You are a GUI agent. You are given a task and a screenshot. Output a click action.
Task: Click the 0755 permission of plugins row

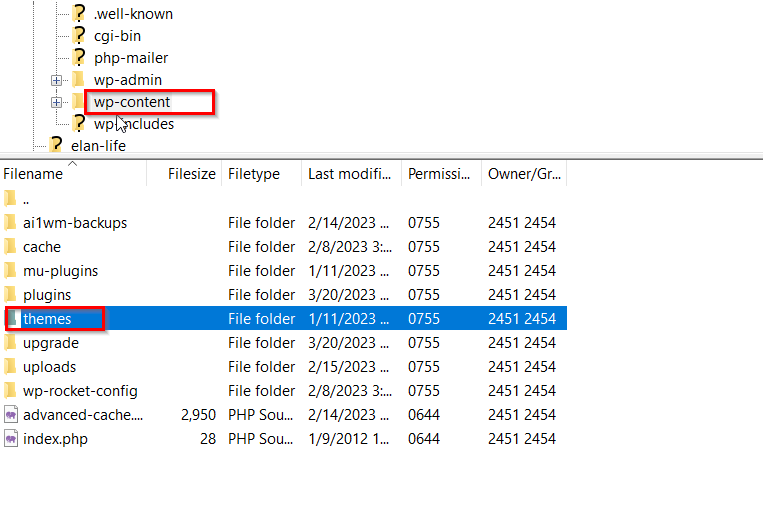click(x=424, y=295)
